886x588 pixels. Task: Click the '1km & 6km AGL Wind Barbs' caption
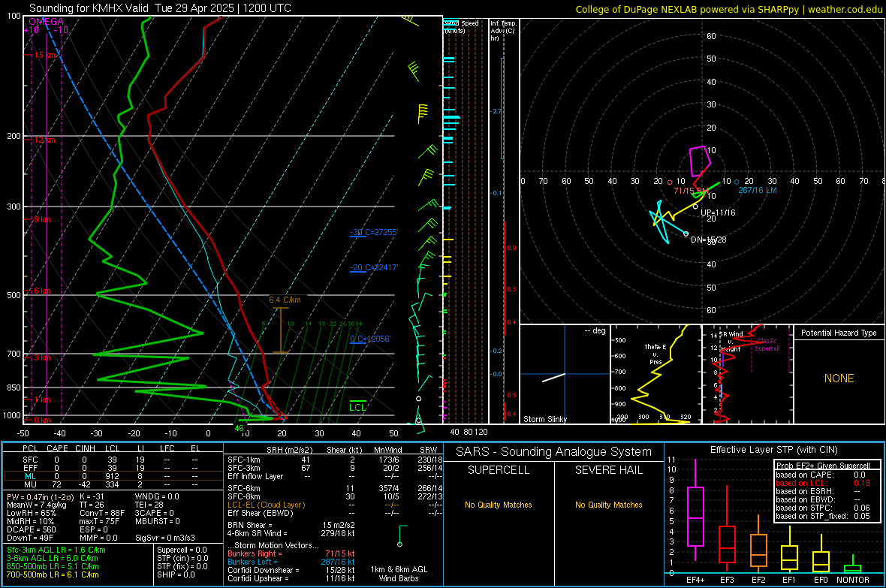pyautogui.click(x=399, y=574)
